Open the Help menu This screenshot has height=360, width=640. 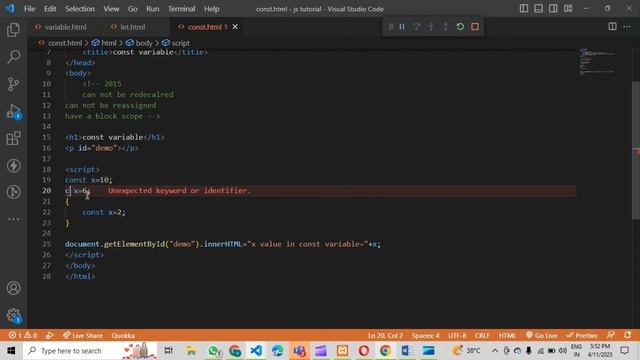[211, 9]
